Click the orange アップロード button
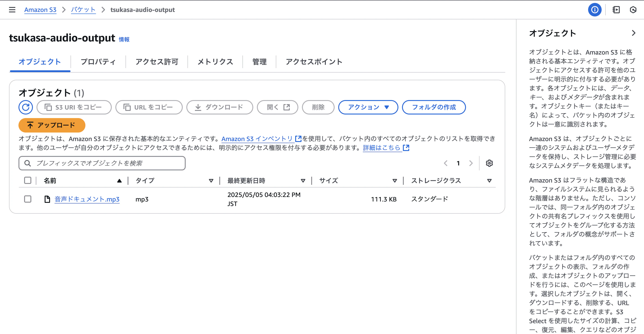The width and height of the screenshot is (644, 334). click(52, 125)
